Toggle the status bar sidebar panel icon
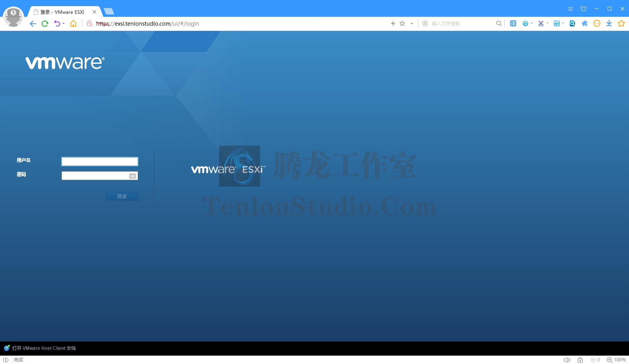Screen dimensions: 629x364 6,360
